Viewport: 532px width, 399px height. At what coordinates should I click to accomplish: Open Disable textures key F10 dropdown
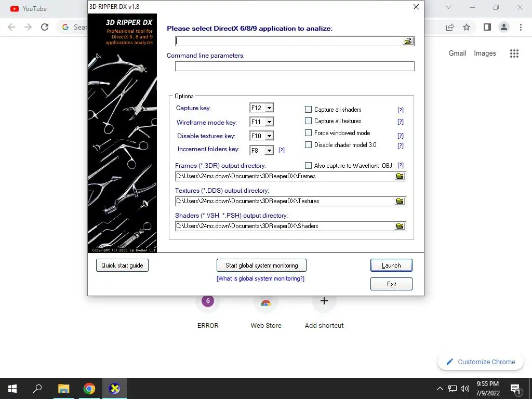pyautogui.click(x=269, y=136)
